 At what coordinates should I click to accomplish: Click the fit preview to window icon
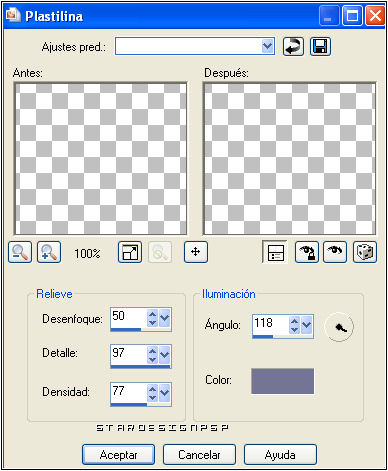click(x=130, y=252)
